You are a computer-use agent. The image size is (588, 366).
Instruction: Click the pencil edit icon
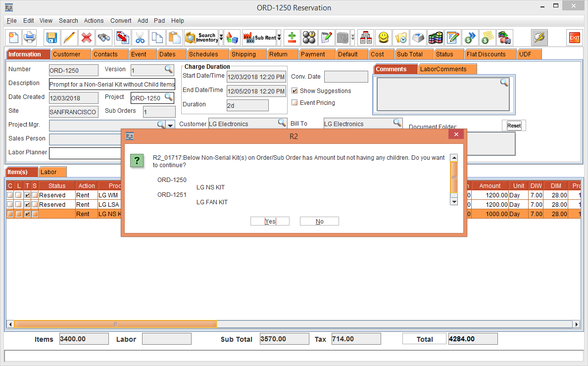click(x=69, y=38)
